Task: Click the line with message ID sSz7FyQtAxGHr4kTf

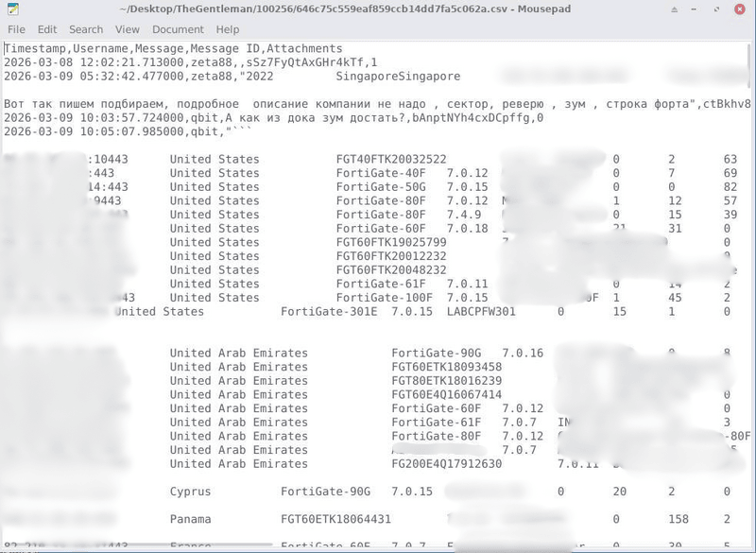Action: coord(191,62)
